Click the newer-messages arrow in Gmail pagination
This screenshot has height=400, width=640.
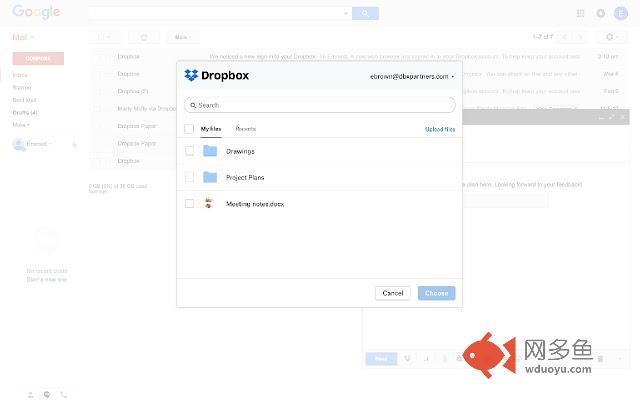pyautogui.click(x=565, y=37)
